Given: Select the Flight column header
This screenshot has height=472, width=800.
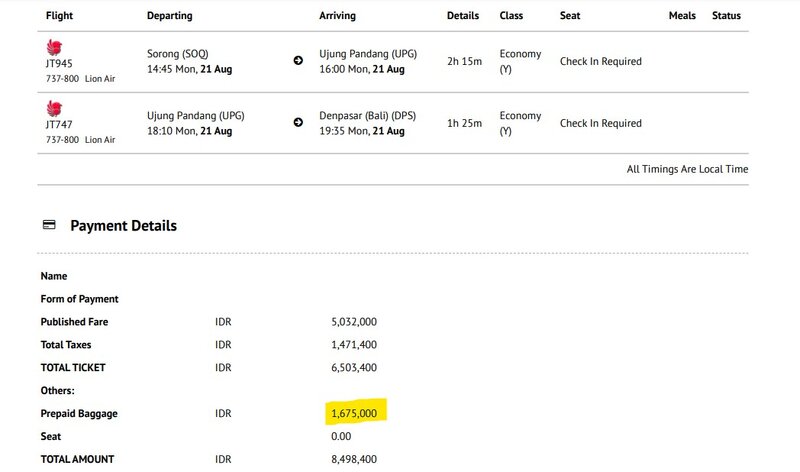Looking at the screenshot, I should coord(59,16).
